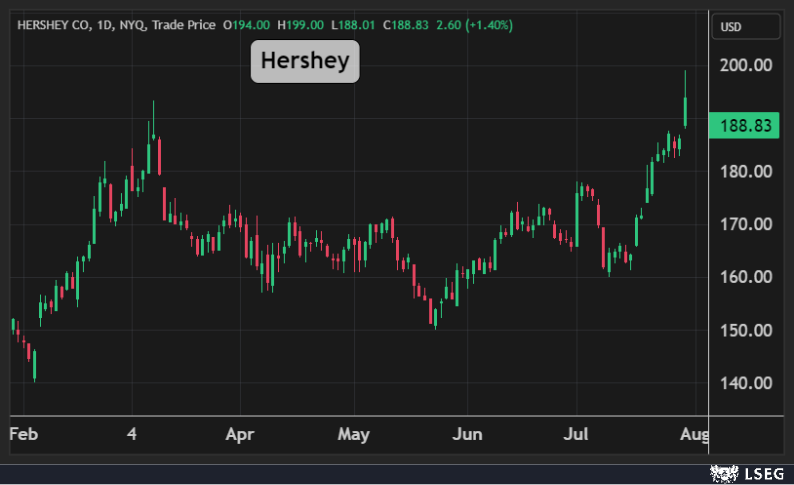Select Aug on the time axis
Image resolution: width=794 pixels, height=485 pixels.
click(694, 435)
